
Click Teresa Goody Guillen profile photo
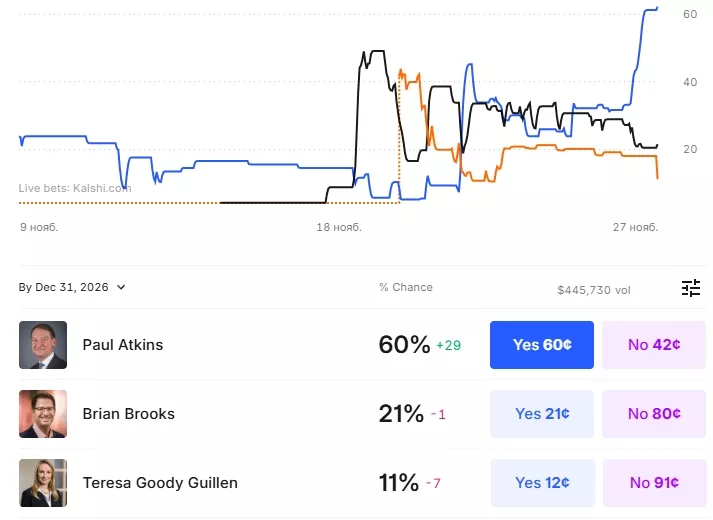click(x=43, y=483)
